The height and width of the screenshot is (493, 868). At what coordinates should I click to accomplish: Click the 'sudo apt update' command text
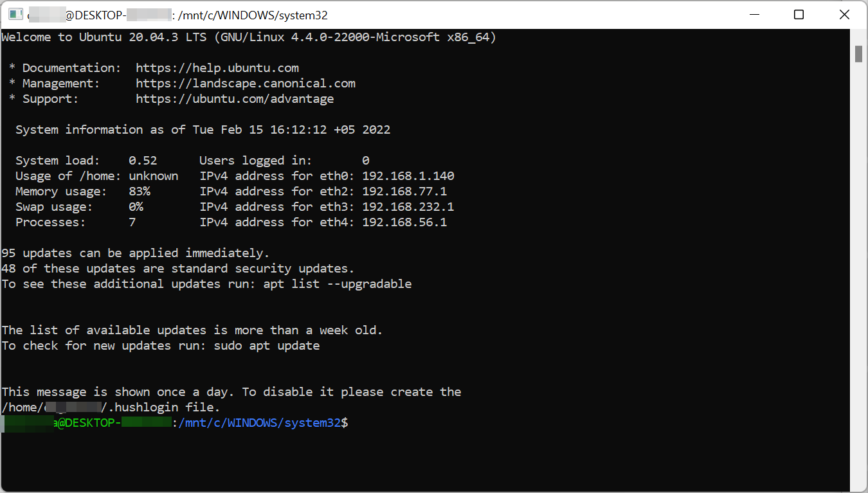tap(267, 346)
